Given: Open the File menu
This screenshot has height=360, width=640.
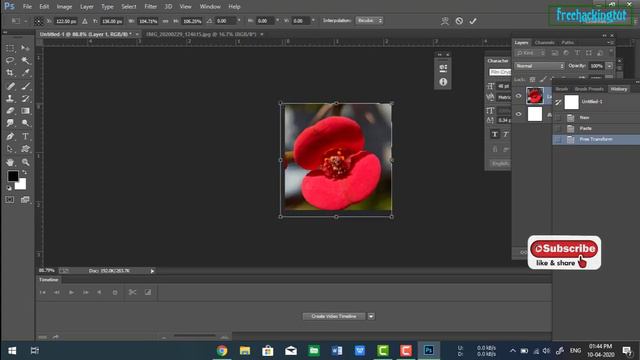Looking at the screenshot, I should coord(27,7).
